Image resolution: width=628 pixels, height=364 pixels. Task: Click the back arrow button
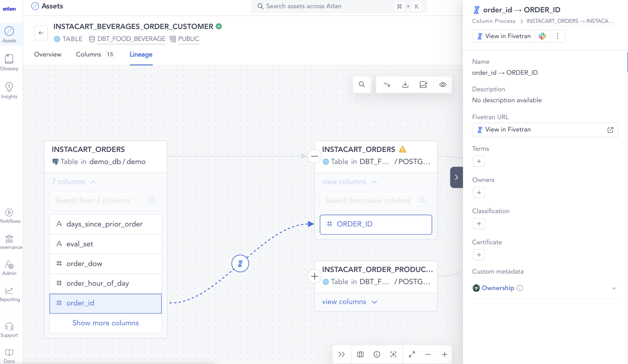coord(41,33)
